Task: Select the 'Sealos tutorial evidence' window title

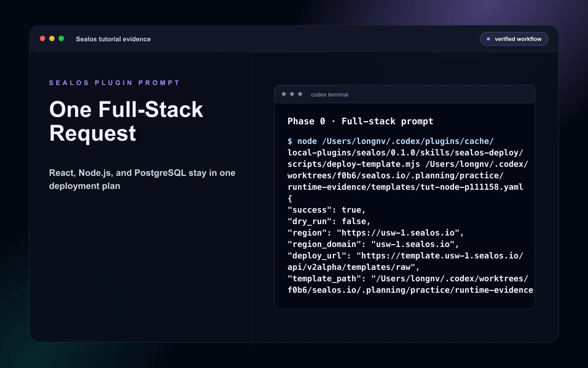Action: pos(113,39)
